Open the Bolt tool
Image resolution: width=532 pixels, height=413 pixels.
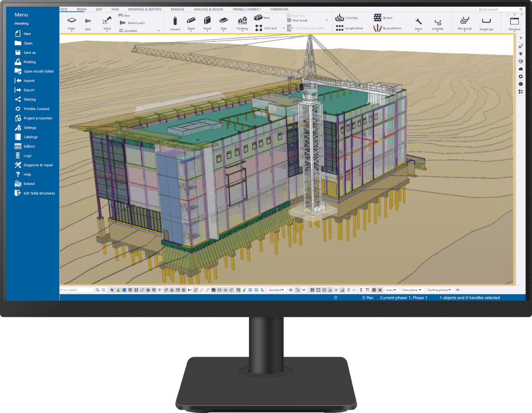[88, 23]
